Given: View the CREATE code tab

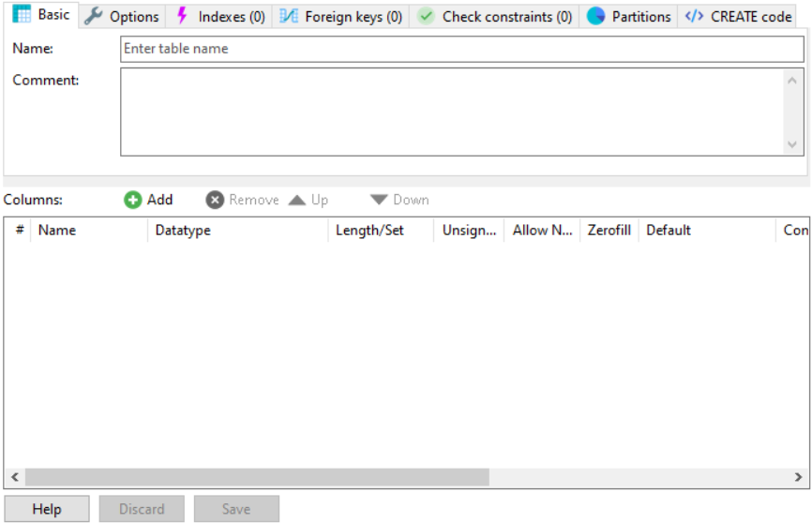Looking at the screenshot, I should point(737,17).
